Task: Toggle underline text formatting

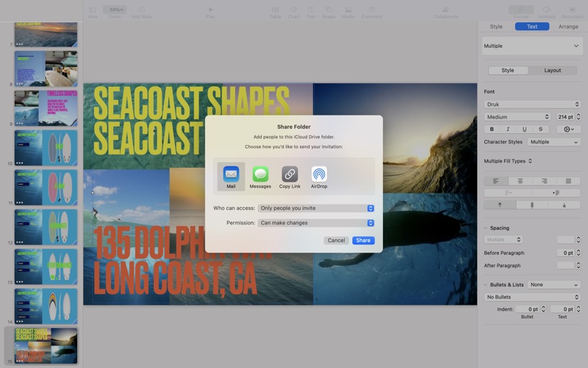Action: pyautogui.click(x=524, y=129)
